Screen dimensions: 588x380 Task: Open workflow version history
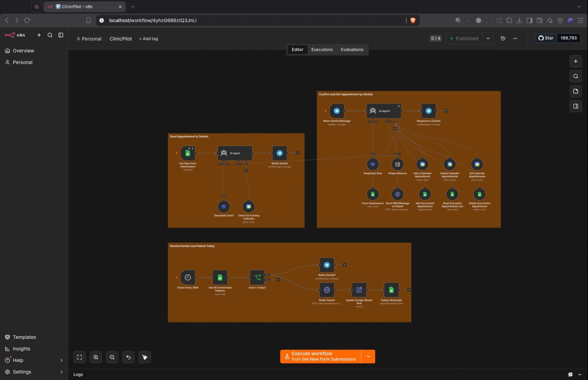(503, 38)
